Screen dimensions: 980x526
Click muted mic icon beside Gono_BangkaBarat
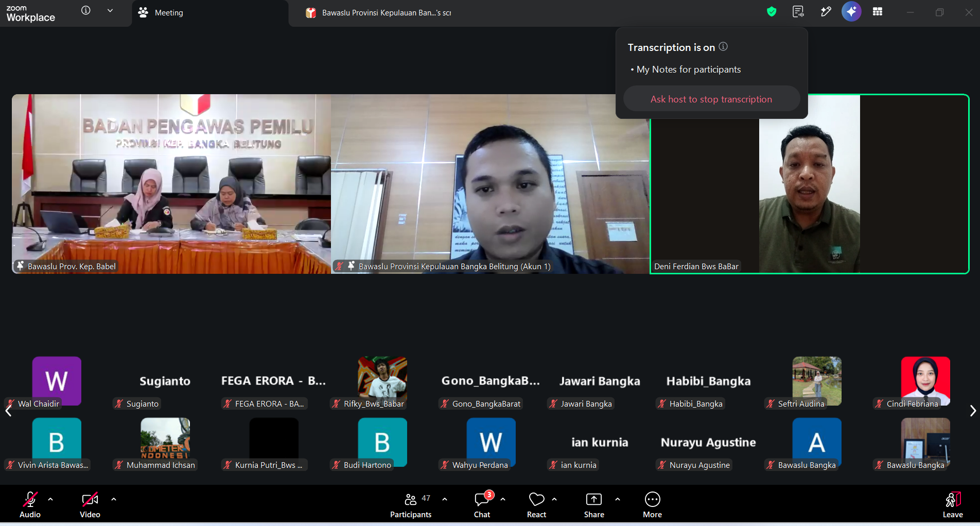pyautogui.click(x=445, y=404)
